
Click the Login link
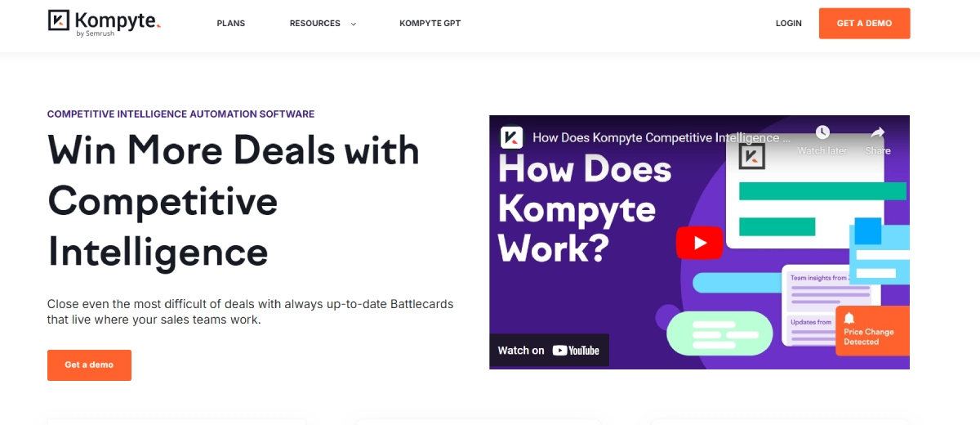(x=788, y=24)
